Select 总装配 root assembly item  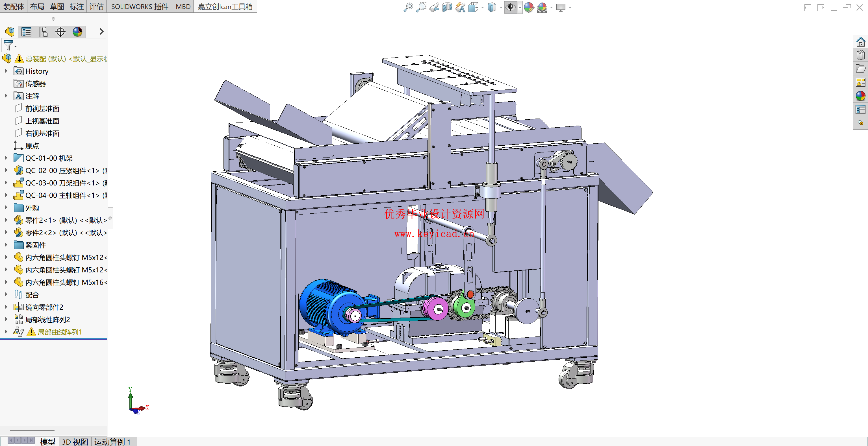pos(55,59)
